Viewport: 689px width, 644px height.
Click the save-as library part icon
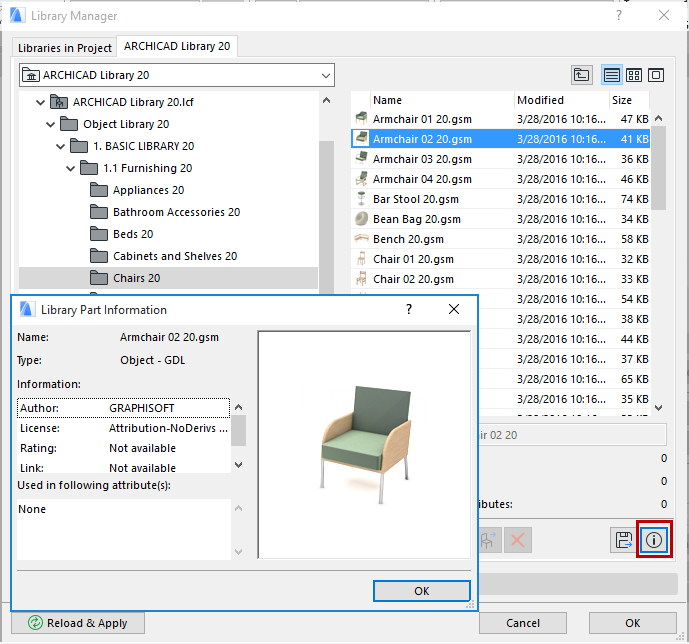tap(623, 540)
